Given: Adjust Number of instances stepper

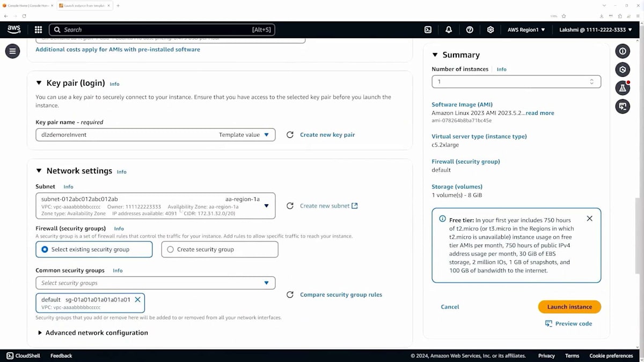Looking at the screenshot, I should point(591,82).
